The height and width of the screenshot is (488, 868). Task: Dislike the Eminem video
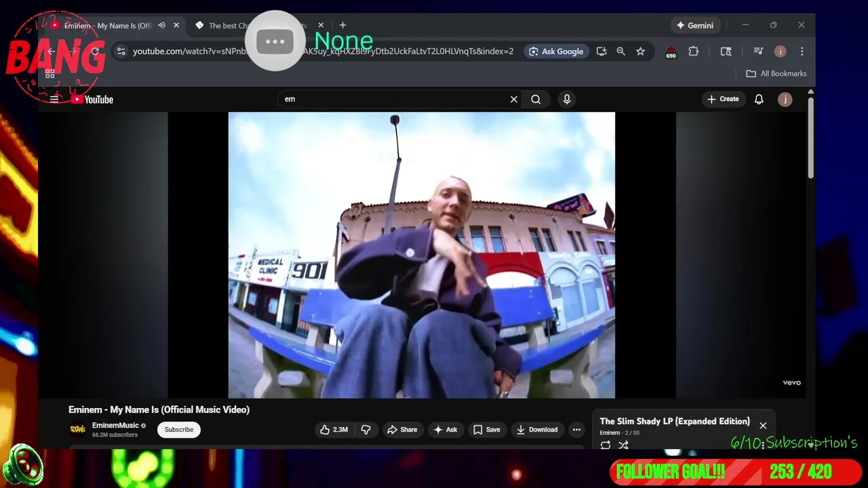(366, 430)
